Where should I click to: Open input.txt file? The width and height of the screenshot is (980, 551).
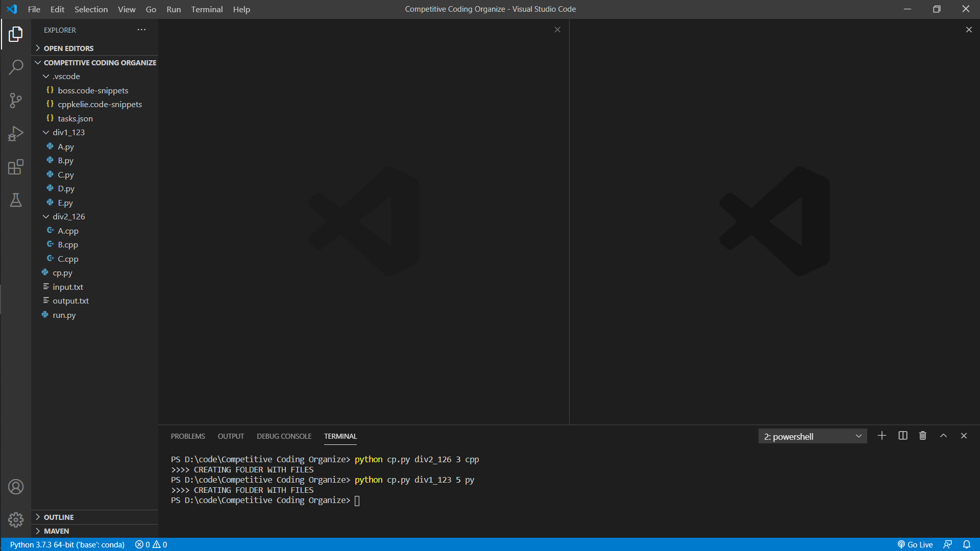coord(95,287)
